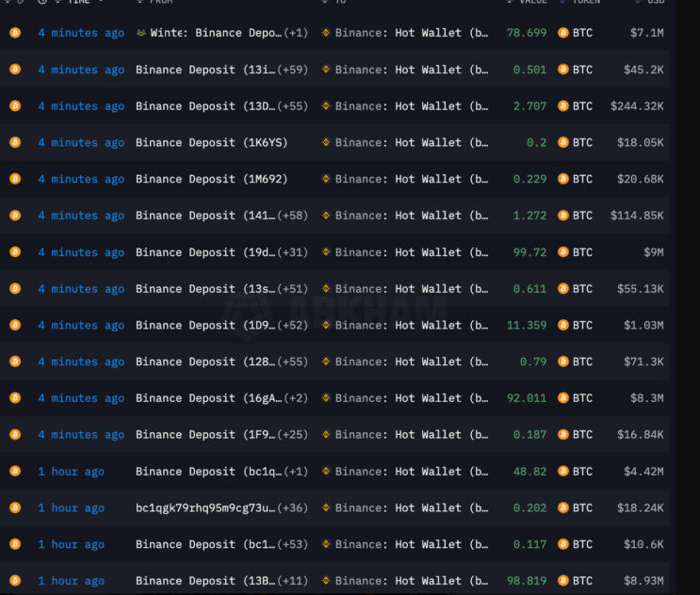The width and height of the screenshot is (700, 595).
Task: Open Binance Deposit (bc1q sender link
Action: tap(208, 472)
